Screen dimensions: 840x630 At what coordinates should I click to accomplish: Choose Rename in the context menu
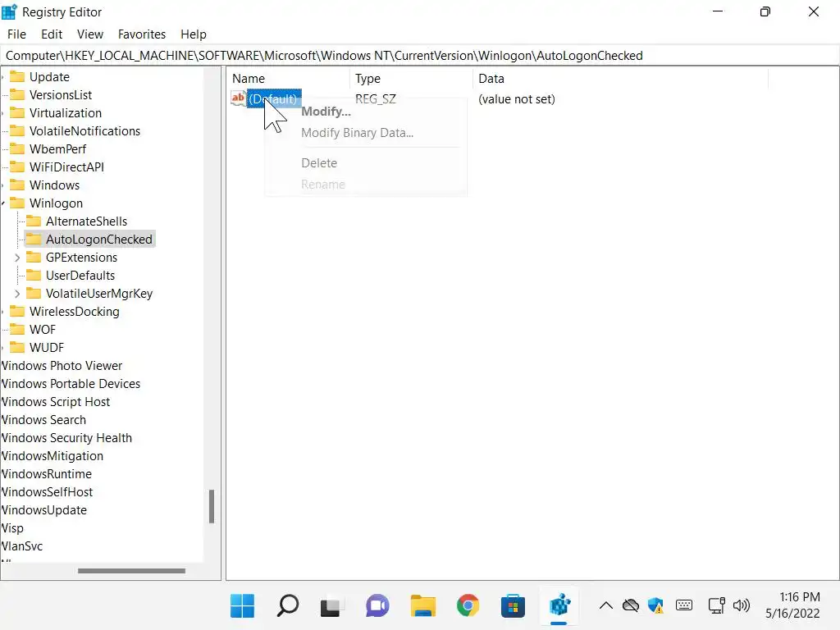[323, 185]
